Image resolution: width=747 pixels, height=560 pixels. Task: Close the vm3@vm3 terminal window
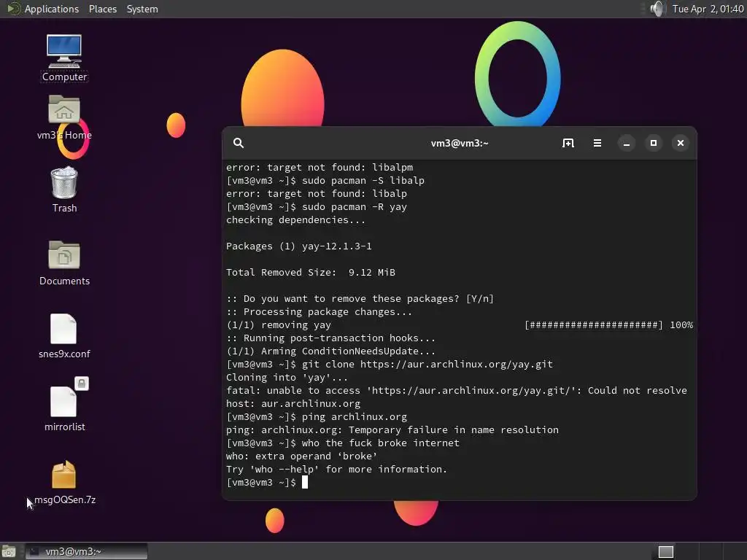point(681,143)
